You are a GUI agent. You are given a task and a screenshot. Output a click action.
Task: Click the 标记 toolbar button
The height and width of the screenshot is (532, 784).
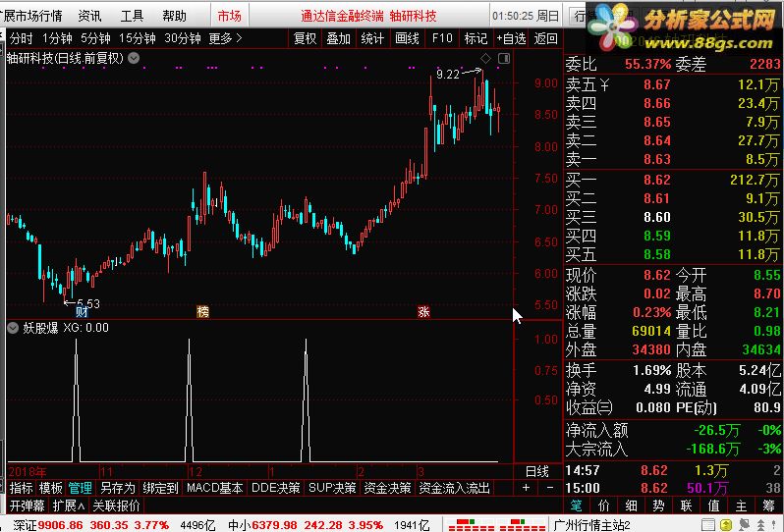pos(476,38)
